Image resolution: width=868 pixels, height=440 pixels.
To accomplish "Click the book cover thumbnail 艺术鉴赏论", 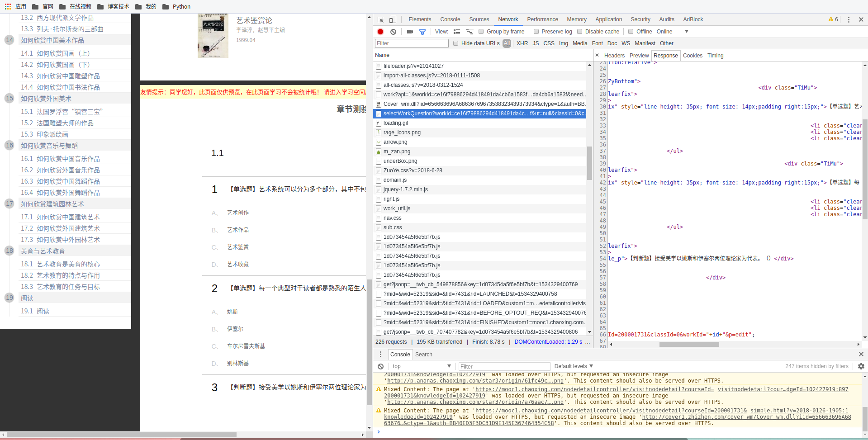I will click(213, 36).
